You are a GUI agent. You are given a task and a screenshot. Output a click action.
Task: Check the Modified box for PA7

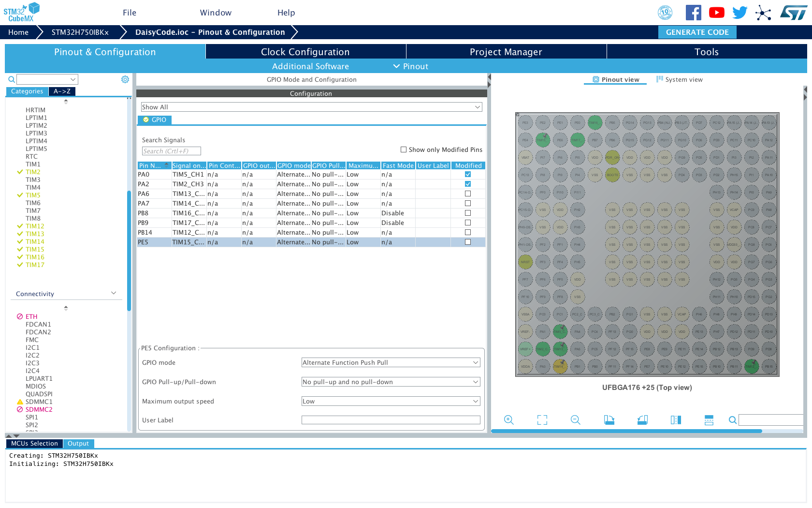coord(468,203)
